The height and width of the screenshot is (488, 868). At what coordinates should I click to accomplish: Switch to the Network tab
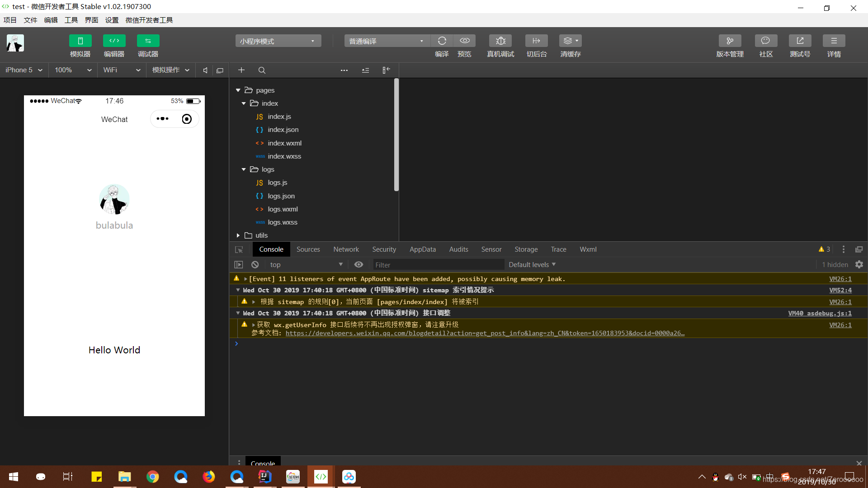click(346, 249)
